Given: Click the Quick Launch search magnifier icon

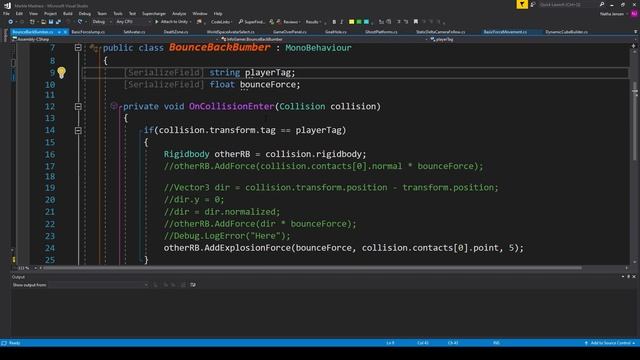Looking at the screenshot, I should pyautogui.click(x=602, y=4).
